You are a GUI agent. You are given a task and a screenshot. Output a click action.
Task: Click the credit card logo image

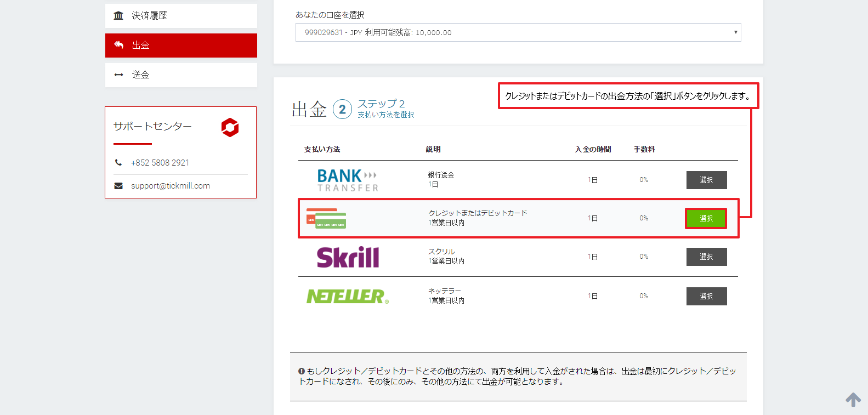point(326,218)
